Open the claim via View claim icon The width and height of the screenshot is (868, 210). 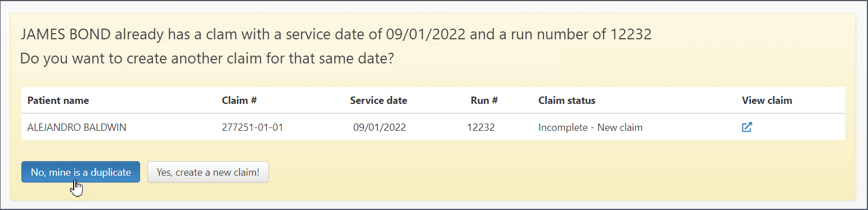pyautogui.click(x=746, y=127)
